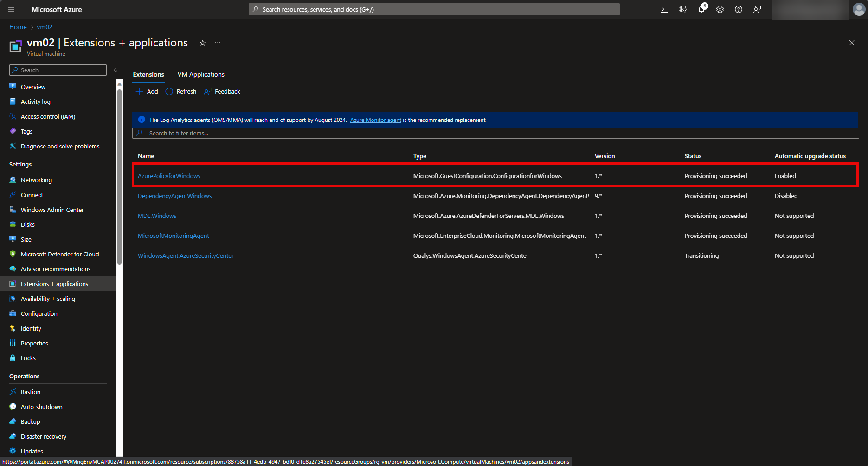Open the portal Settings gear

pos(720,9)
